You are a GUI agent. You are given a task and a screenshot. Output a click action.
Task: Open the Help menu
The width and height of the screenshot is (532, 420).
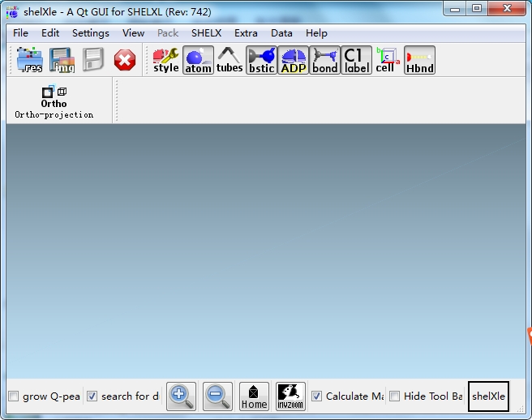point(316,33)
